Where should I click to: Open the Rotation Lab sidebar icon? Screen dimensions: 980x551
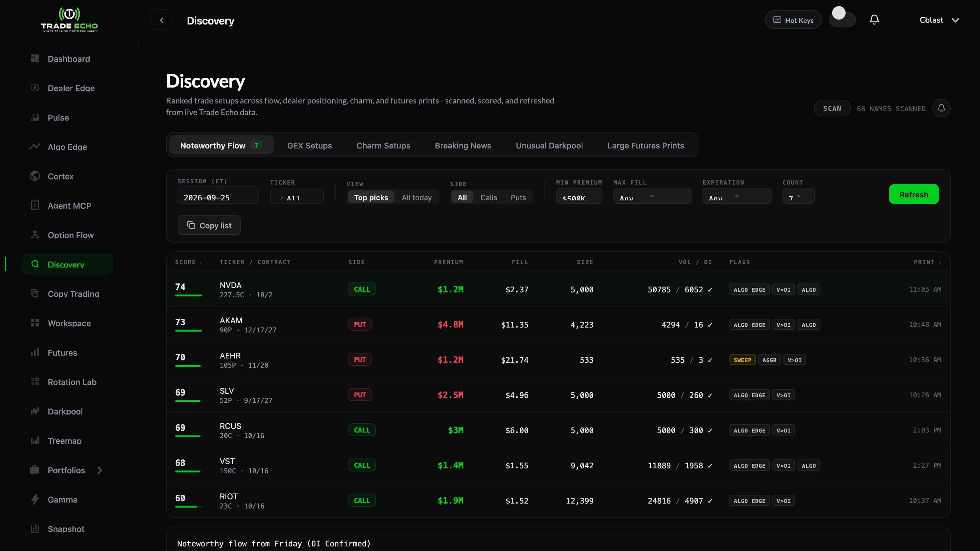point(35,381)
